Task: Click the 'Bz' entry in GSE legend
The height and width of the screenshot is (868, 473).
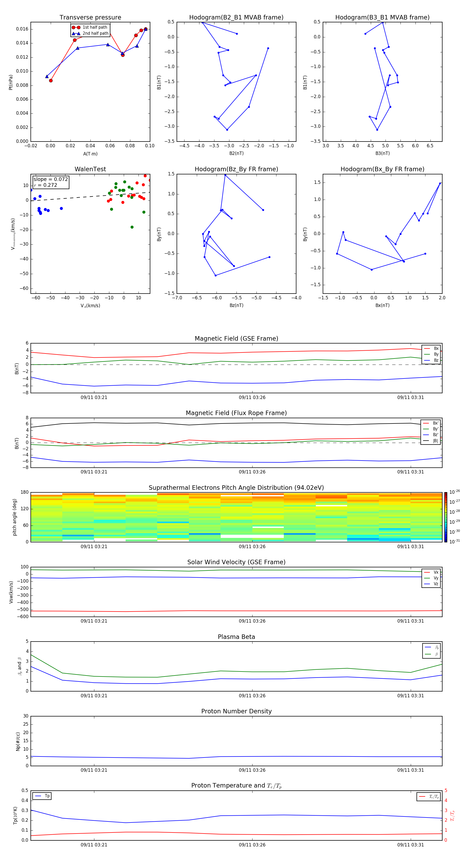Action: pos(431,360)
